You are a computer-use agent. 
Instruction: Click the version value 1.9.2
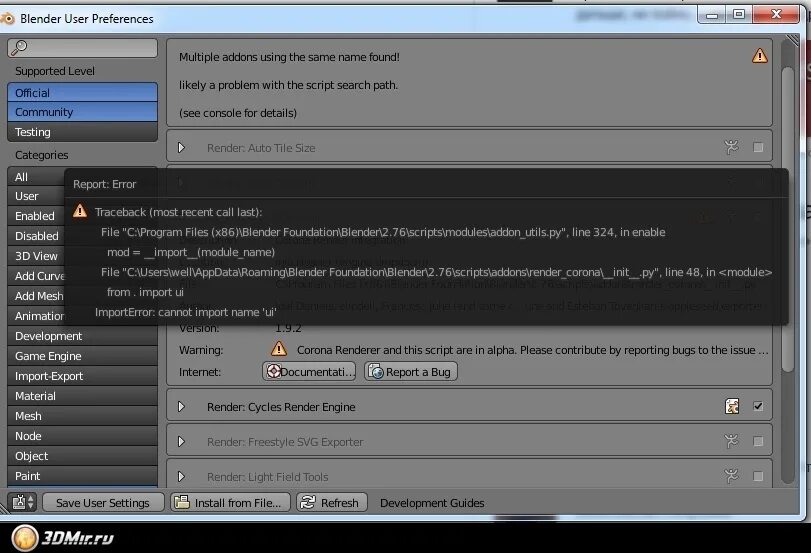(288, 328)
